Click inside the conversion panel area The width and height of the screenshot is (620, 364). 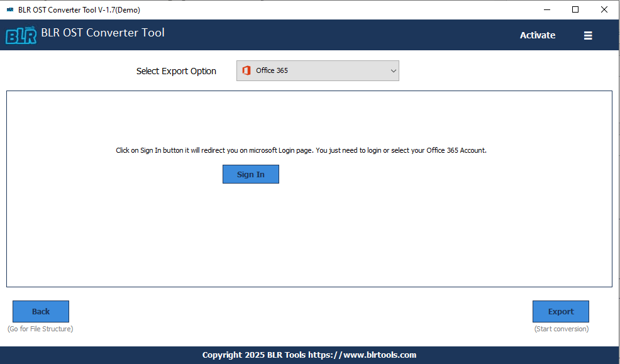(x=309, y=239)
